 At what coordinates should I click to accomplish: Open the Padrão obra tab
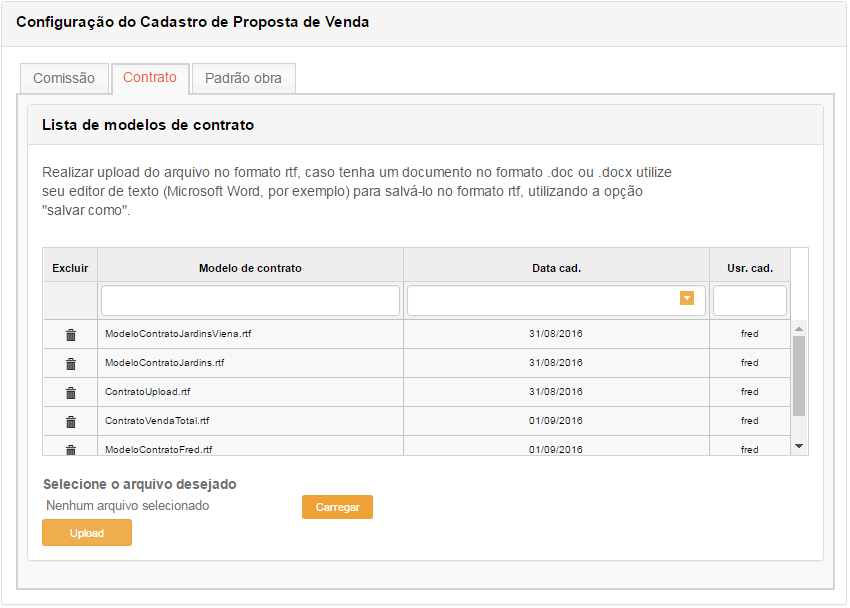[243, 78]
